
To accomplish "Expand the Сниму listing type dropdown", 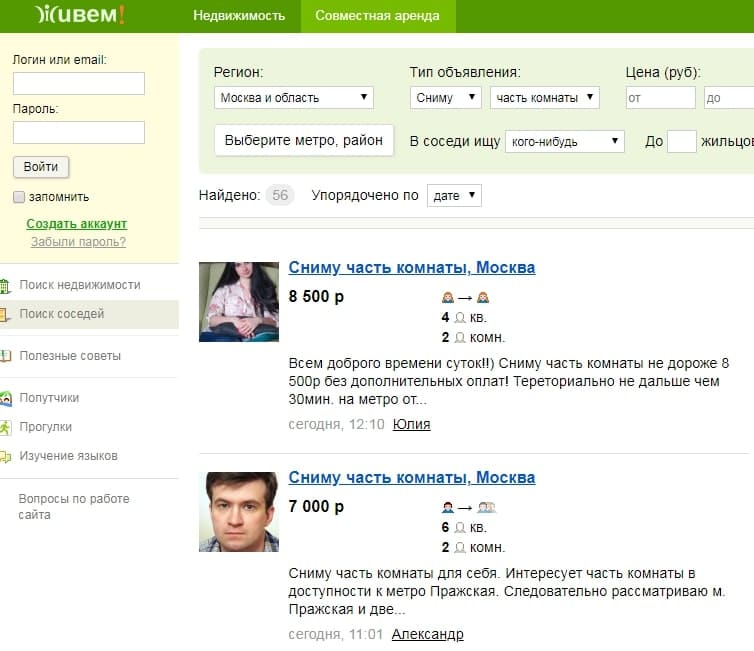I will click(446, 98).
